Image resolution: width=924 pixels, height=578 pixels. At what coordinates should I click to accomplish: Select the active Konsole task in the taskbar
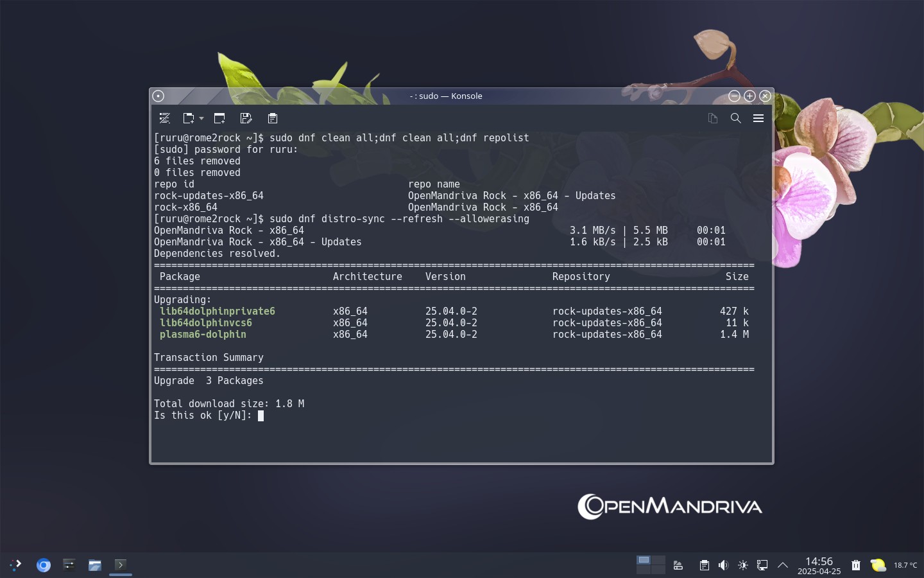pos(121,565)
